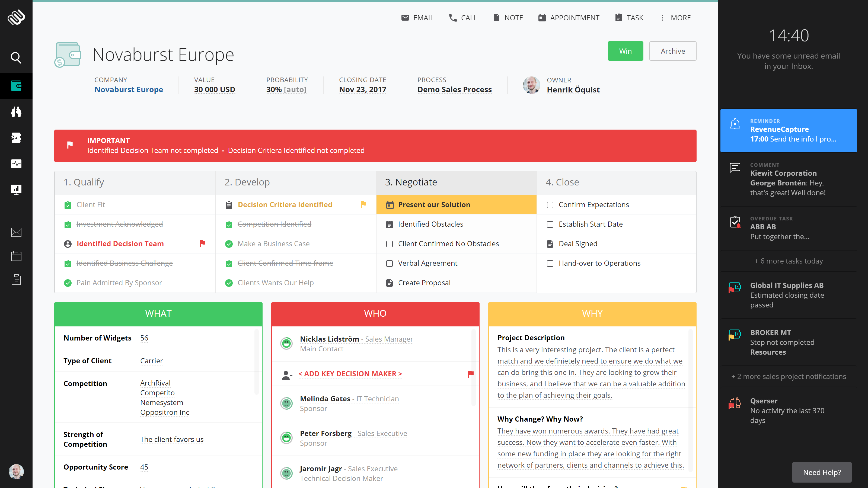Open the Novaburst Europe company link
This screenshot has height=488, width=868.
(x=128, y=89)
